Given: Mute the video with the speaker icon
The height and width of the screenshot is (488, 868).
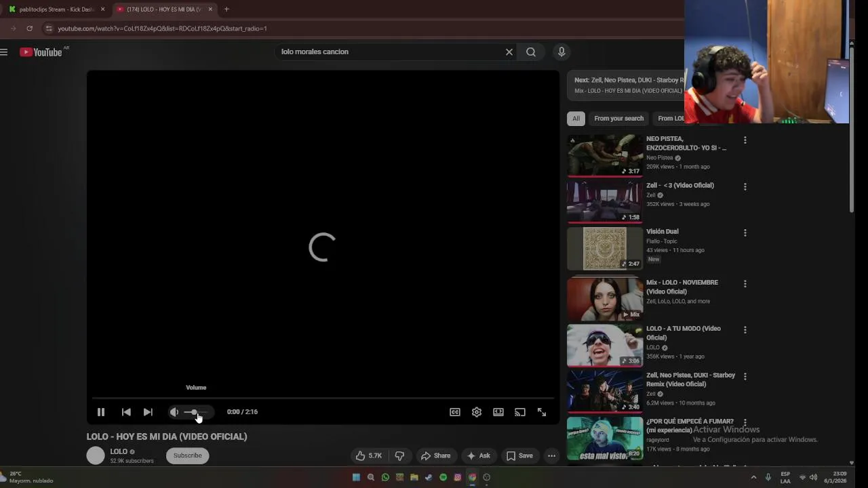Looking at the screenshot, I should click(174, 412).
